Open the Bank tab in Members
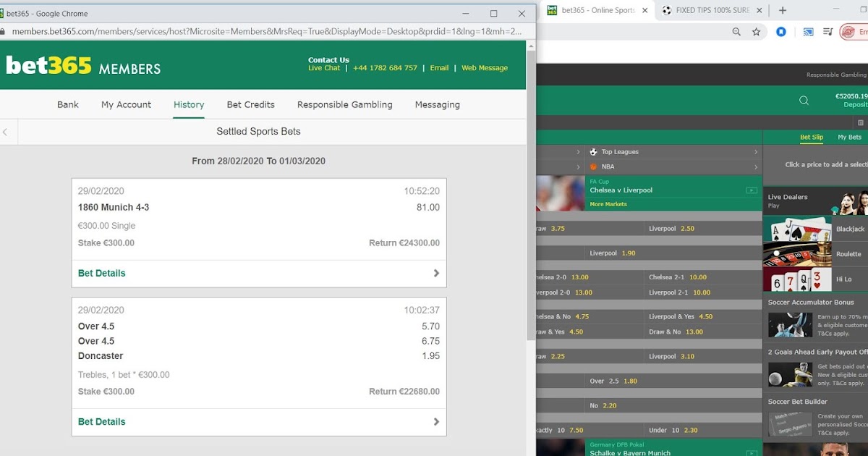Screen dimensions: 868x456 68,104
